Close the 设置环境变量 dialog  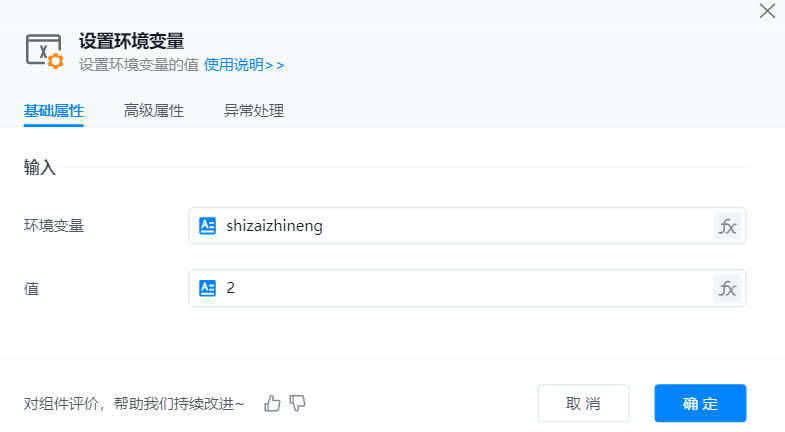tap(767, 11)
